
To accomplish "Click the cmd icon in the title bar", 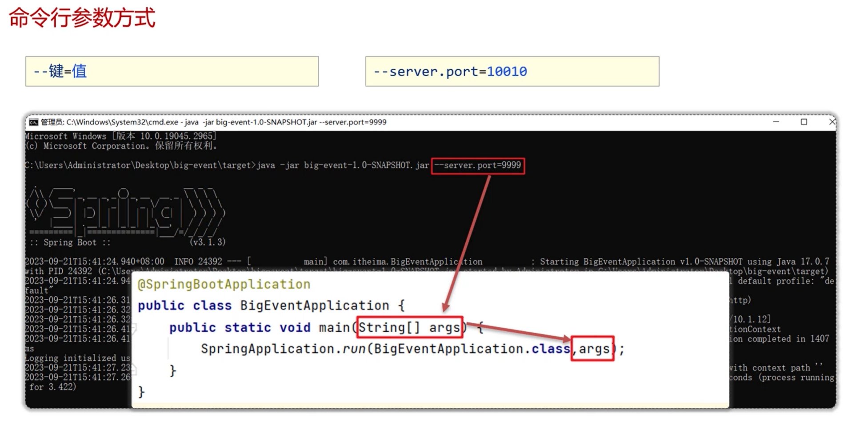I will 33,122.
